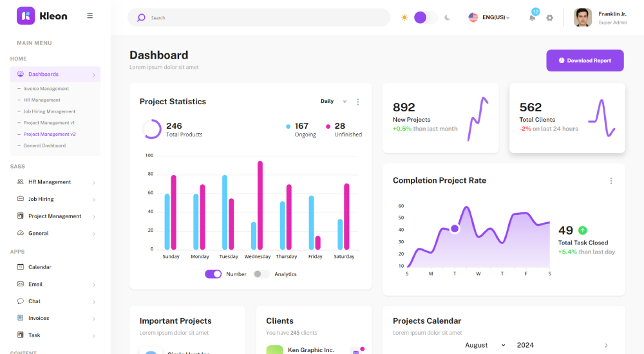Click the highlighted data point on completion chart
The width and height of the screenshot is (644, 354).
455,228
